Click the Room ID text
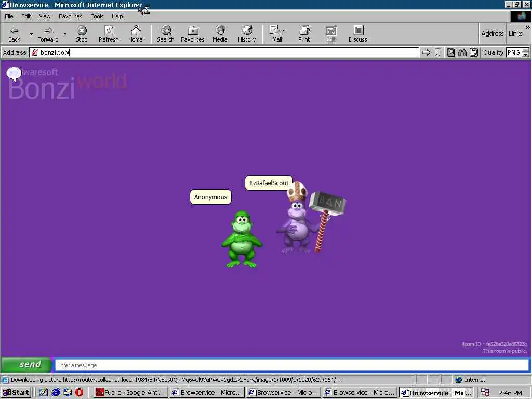This screenshot has width=532, height=399. pos(494,344)
